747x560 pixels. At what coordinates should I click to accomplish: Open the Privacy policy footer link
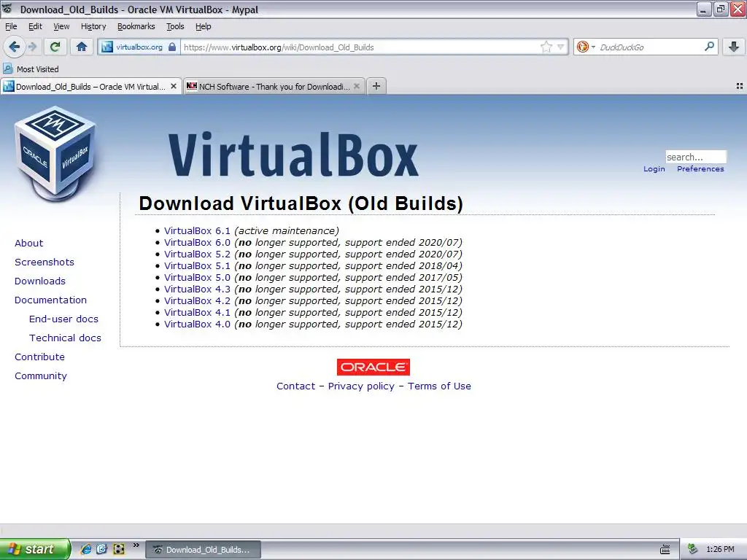(x=361, y=386)
